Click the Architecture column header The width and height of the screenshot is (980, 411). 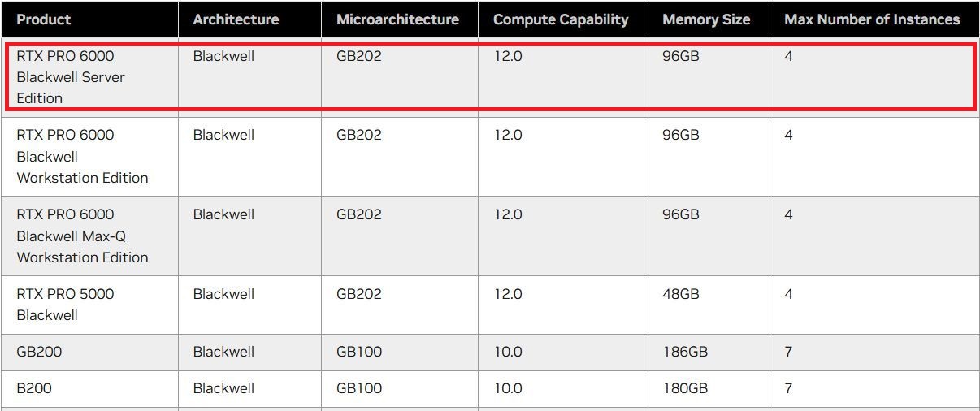[x=236, y=19]
